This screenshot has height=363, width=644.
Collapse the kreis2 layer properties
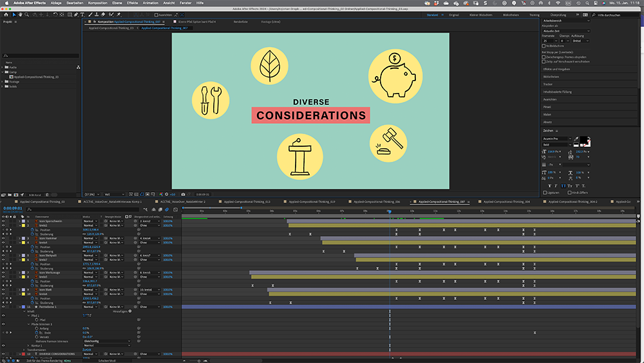[x=20, y=225]
